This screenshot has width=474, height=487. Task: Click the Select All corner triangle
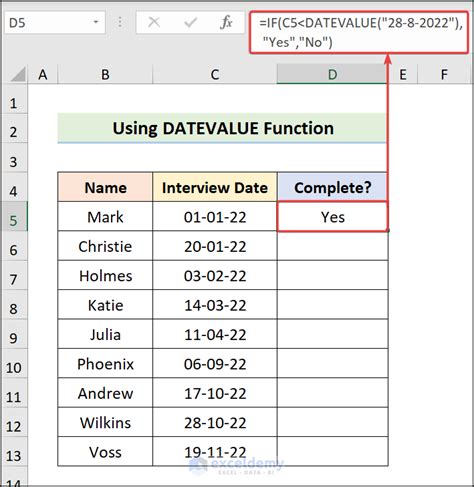point(18,74)
